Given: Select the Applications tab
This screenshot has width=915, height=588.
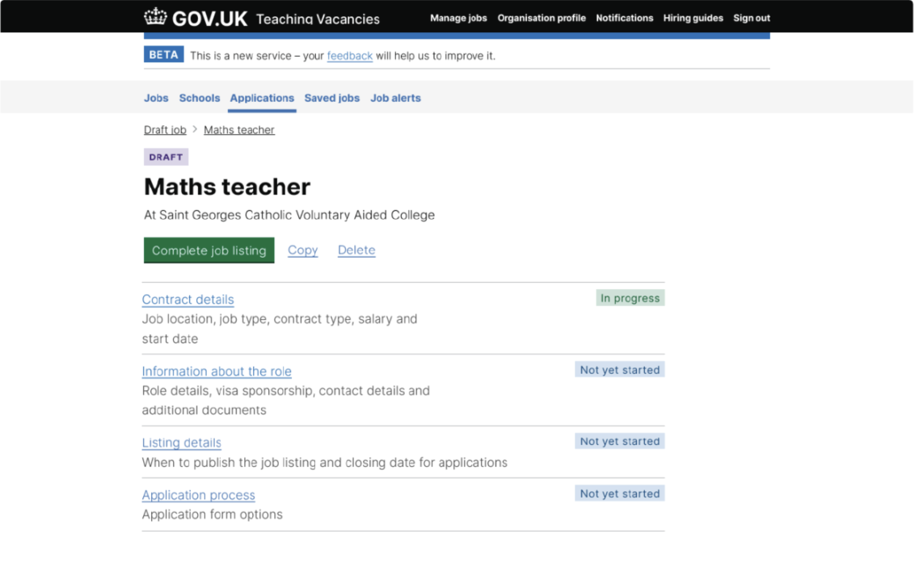Looking at the screenshot, I should coord(262,98).
